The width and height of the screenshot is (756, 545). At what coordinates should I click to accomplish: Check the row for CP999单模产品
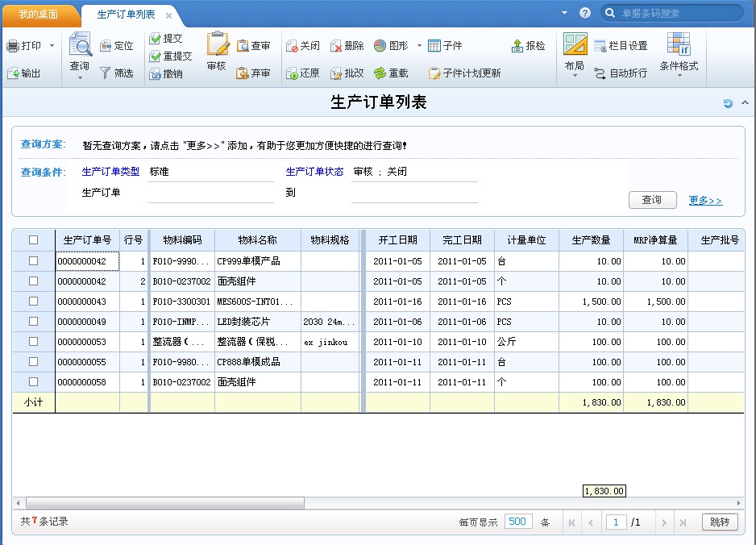click(33, 261)
